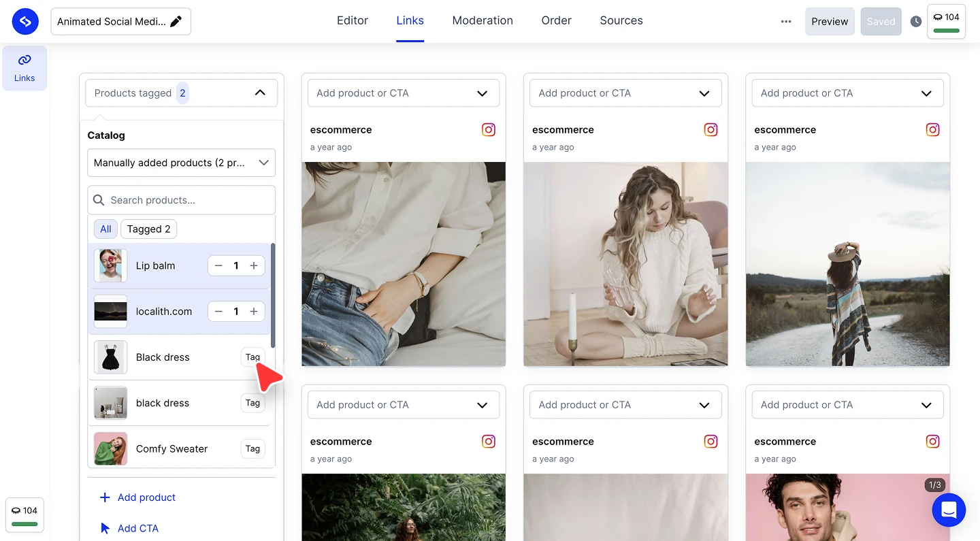Viewport: 980px width, 541px height.
Task: Click the Add product link
Action: point(146,497)
